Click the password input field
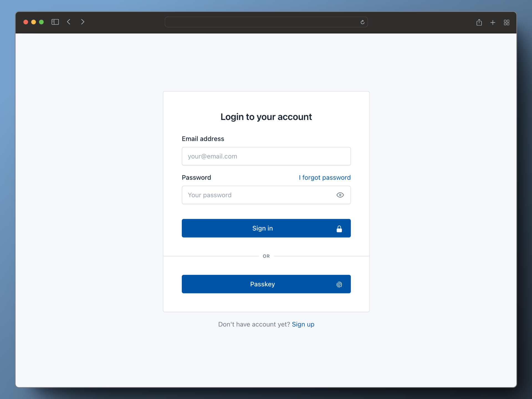The width and height of the screenshot is (532, 399). (266, 195)
